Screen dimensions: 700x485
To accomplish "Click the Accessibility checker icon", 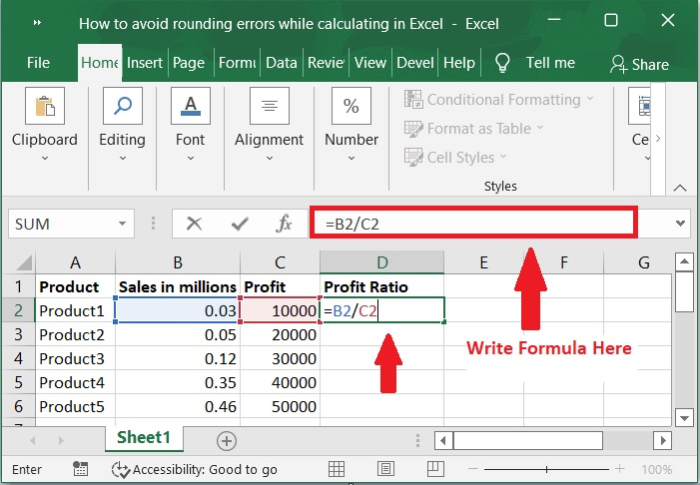I will 121,469.
